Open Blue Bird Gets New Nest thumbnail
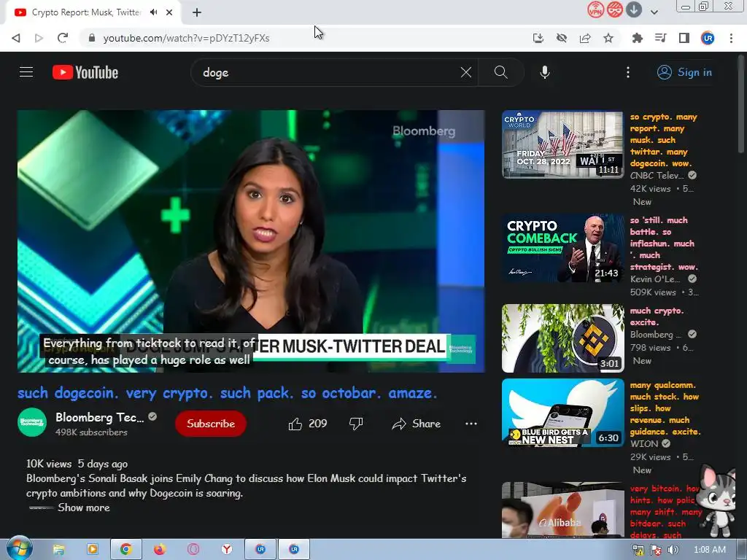The width and height of the screenshot is (747, 560). tap(562, 413)
